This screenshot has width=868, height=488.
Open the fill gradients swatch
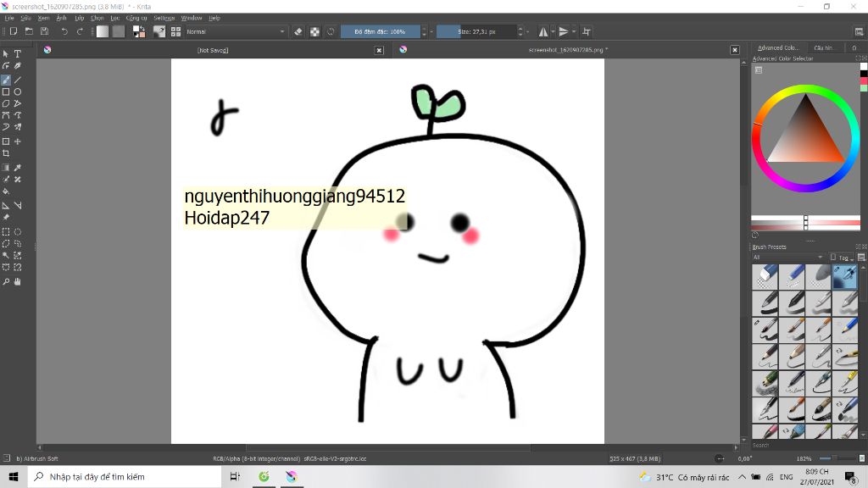(103, 31)
